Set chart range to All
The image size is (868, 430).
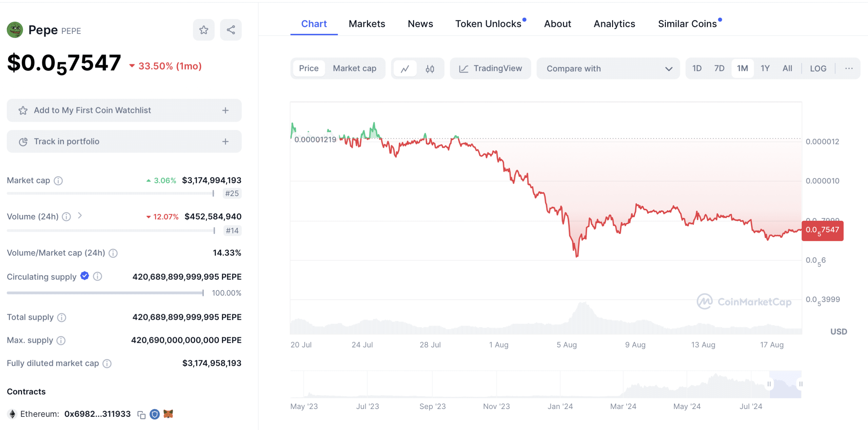[787, 69]
